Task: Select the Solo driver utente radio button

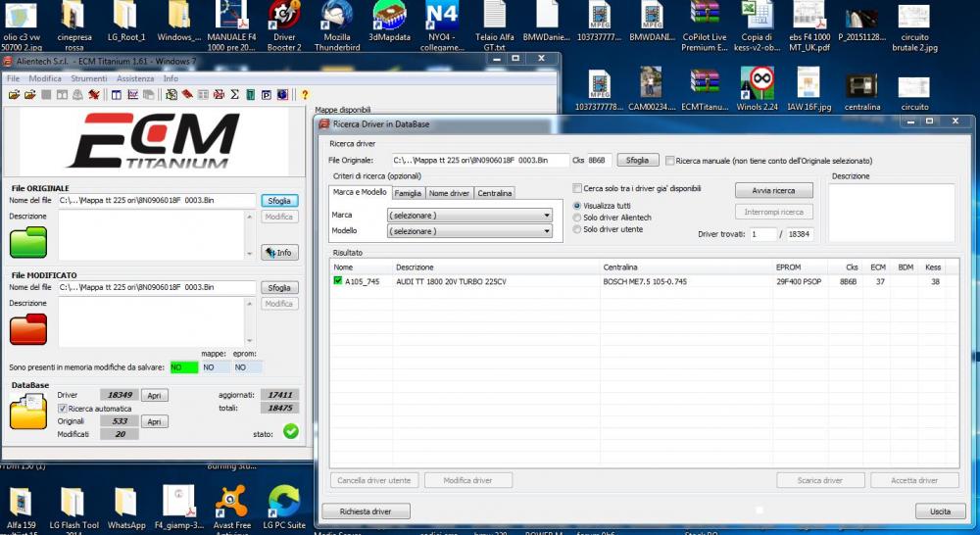Action: point(577,229)
